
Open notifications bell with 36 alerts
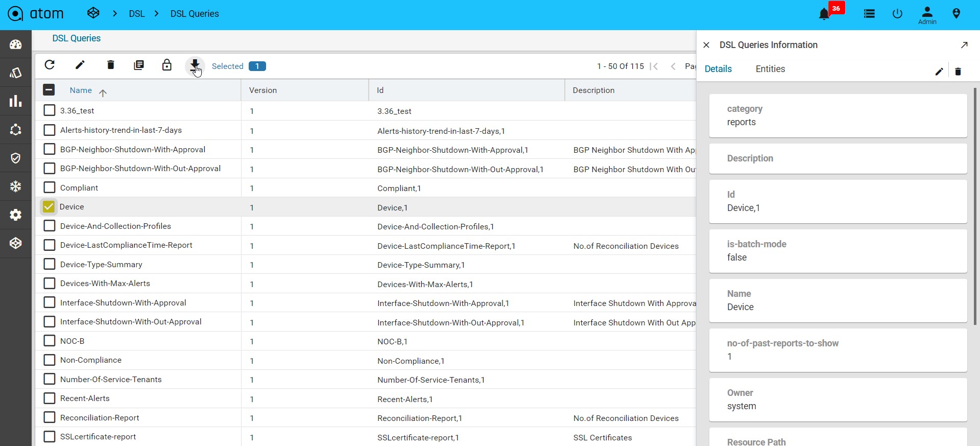[824, 14]
